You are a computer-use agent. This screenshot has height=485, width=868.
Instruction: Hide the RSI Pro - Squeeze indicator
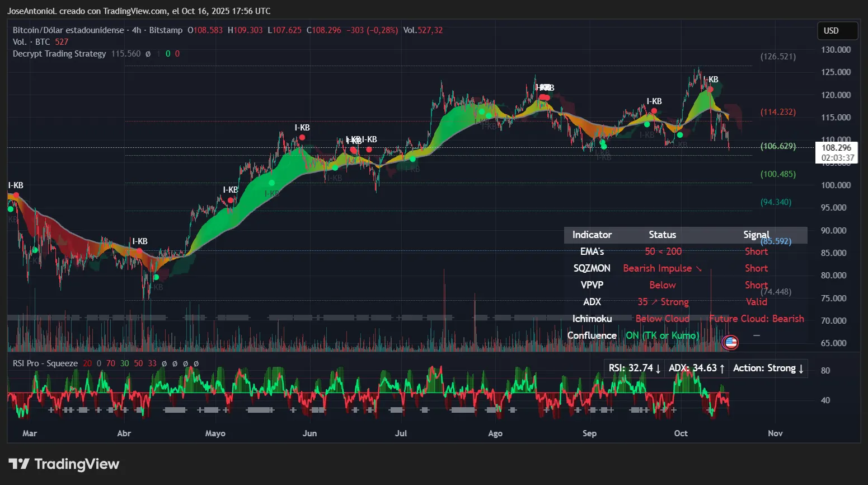(x=45, y=363)
